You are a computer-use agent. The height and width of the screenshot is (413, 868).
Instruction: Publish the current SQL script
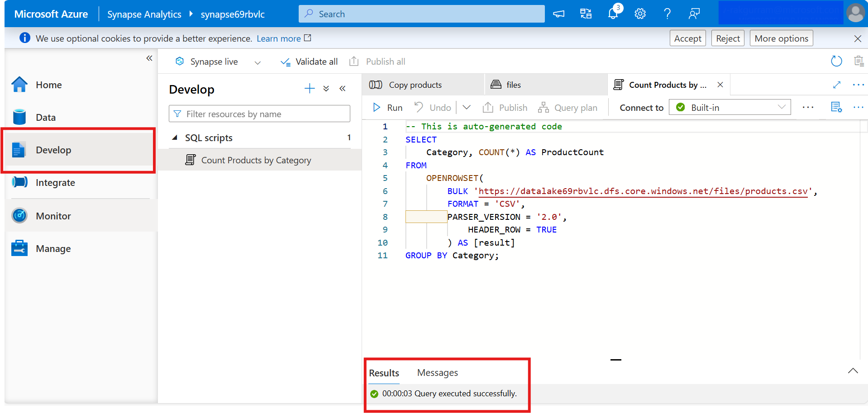point(505,108)
